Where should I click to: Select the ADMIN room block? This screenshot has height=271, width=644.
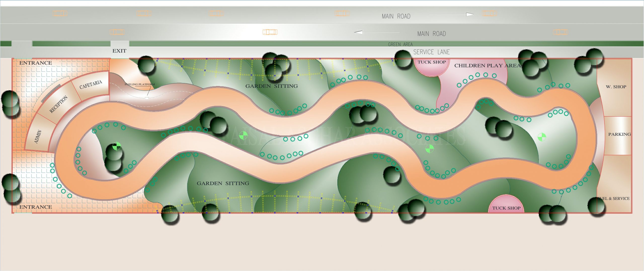[38, 137]
